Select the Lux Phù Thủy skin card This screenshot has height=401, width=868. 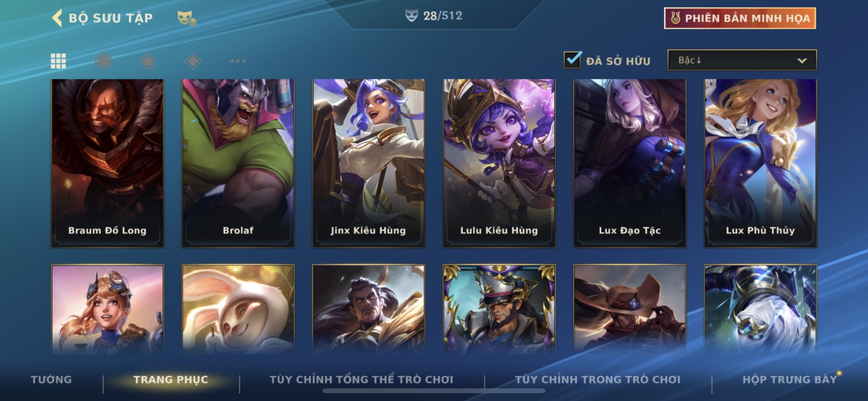click(760, 163)
